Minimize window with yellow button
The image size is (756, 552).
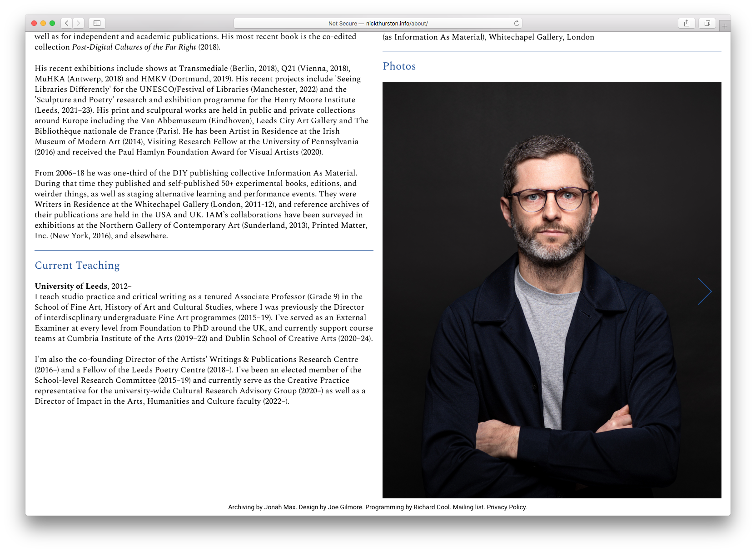tap(43, 23)
